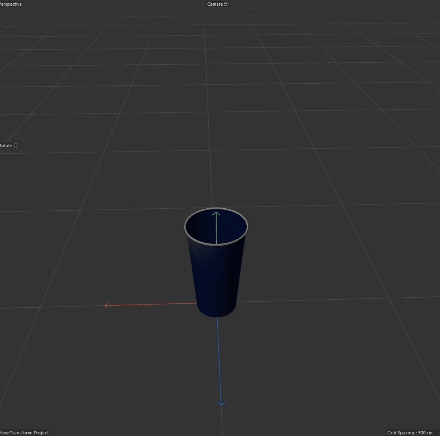The width and height of the screenshot is (440, 436).
Task: Click the blue Z-axis line shaft
Action: pyautogui.click(x=219, y=359)
